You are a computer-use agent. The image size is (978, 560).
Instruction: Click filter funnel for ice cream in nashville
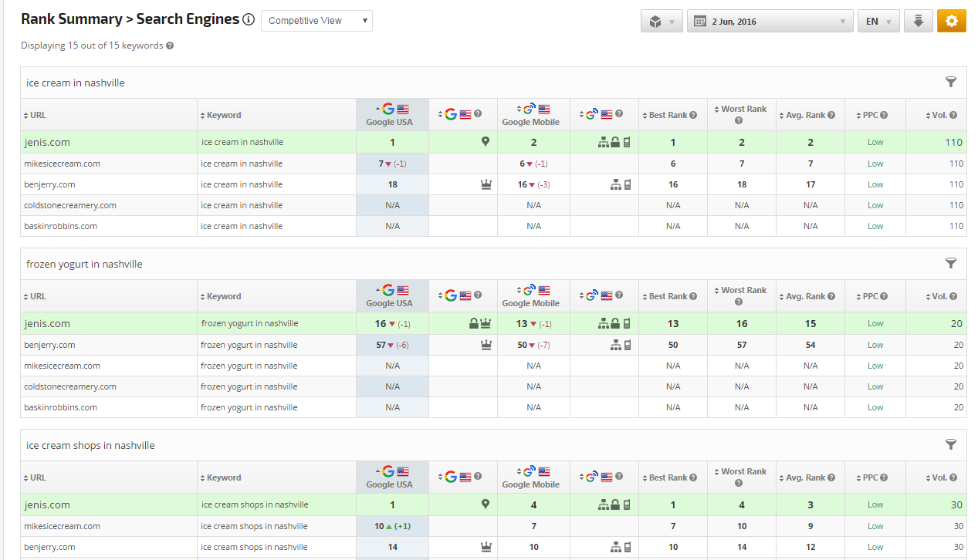951,83
